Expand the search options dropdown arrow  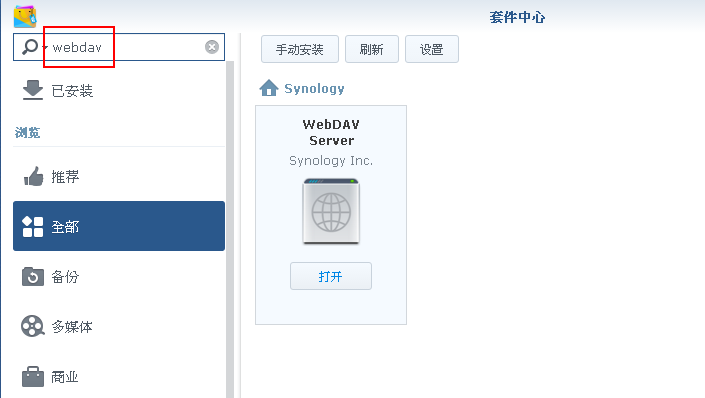point(45,47)
